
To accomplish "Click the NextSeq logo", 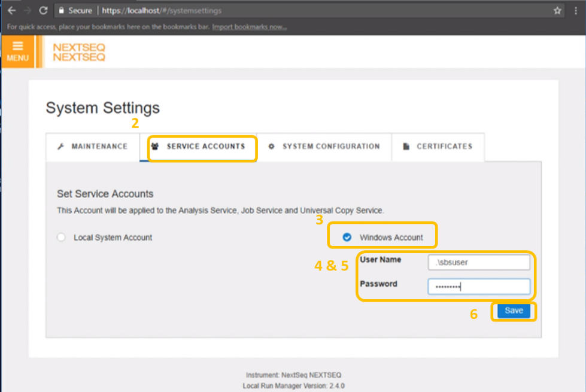I will coord(78,52).
